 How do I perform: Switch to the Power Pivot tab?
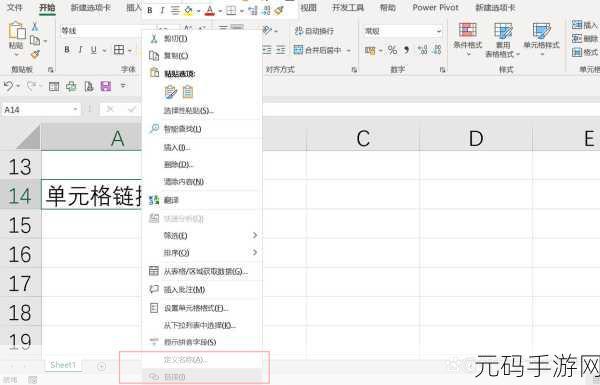435,7
